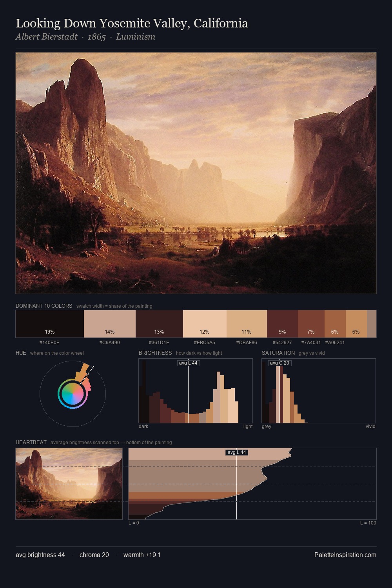The width and height of the screenshot is (392, 588).
Task: Pick the dark 13% #361D1E swatch
Action: click(159, 324)
